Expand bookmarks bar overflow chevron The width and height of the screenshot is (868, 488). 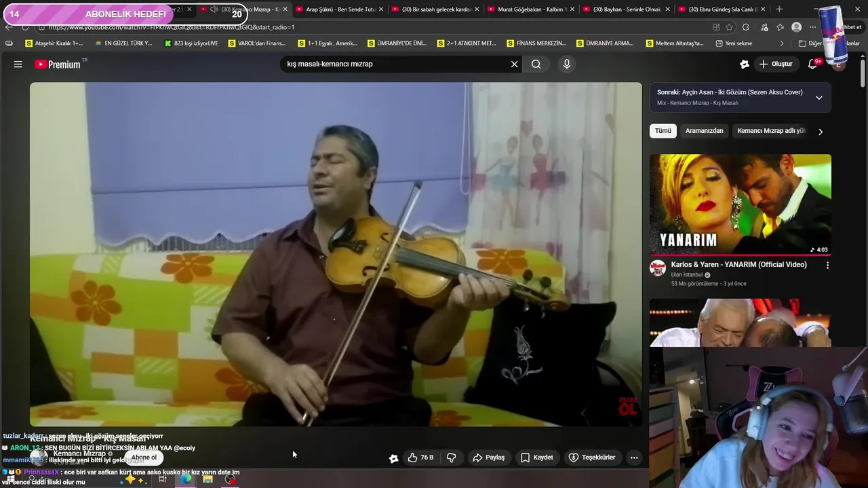[781, 43]
